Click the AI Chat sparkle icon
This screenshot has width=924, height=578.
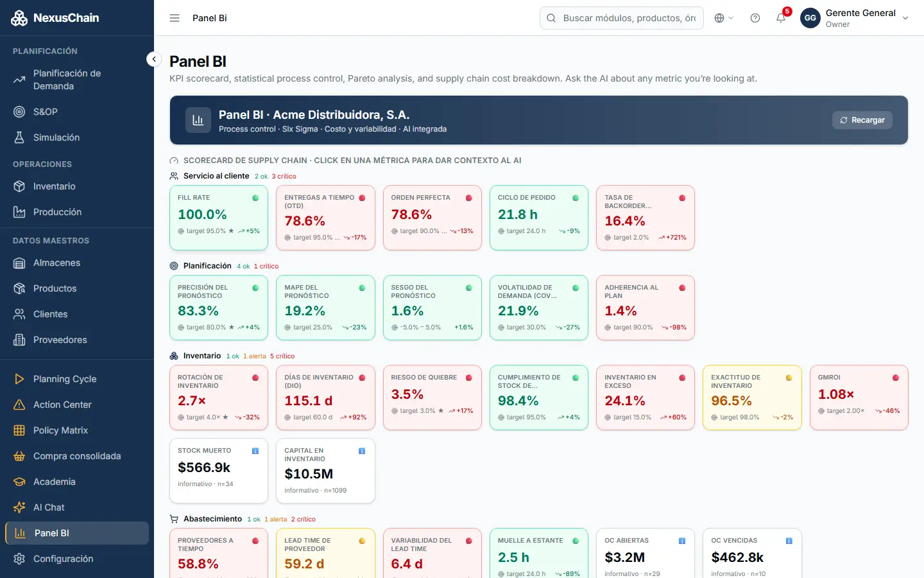(x=19, y=507)
